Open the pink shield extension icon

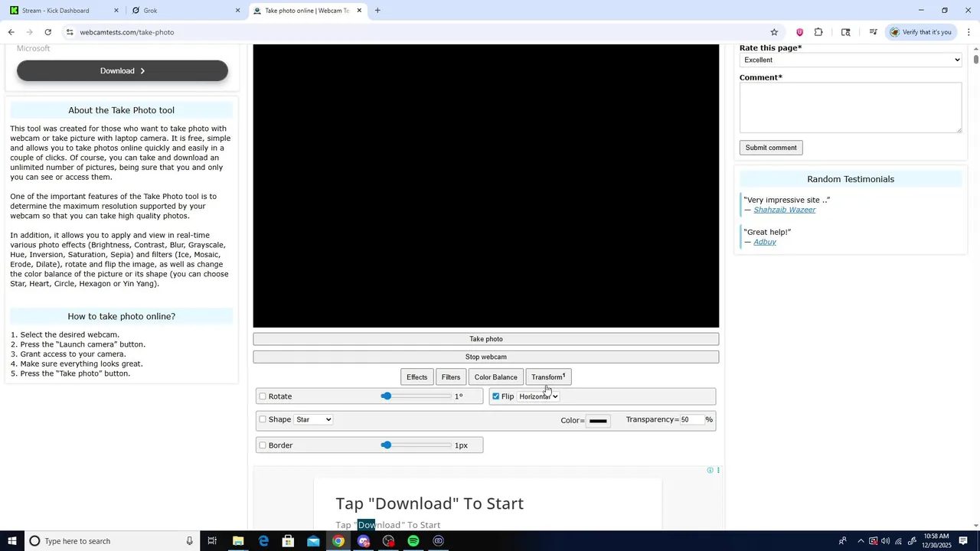point(799,32)
